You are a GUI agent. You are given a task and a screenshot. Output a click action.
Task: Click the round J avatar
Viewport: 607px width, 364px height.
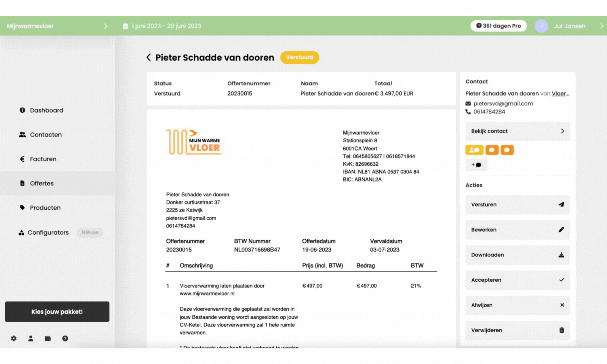pyautogui.click(x=541, y=26)
